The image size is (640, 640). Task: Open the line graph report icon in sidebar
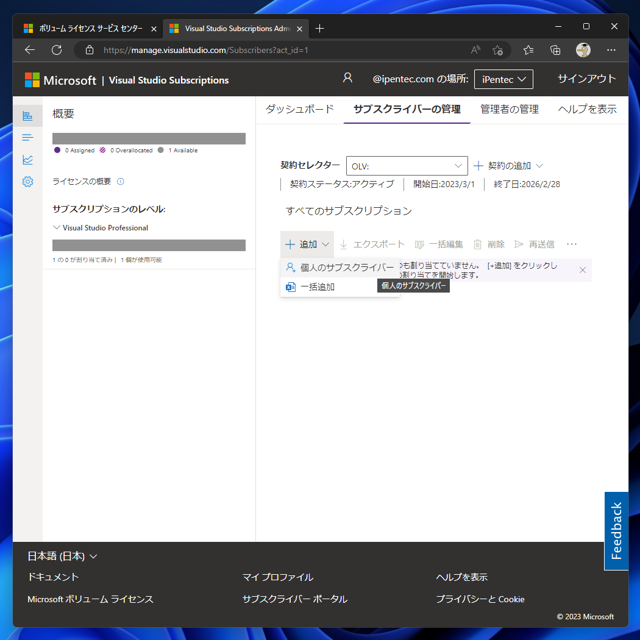[27, 160]
